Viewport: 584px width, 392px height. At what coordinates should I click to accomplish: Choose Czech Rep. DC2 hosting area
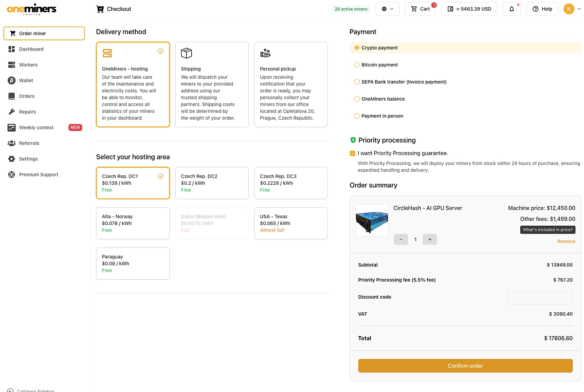[212, 183]
